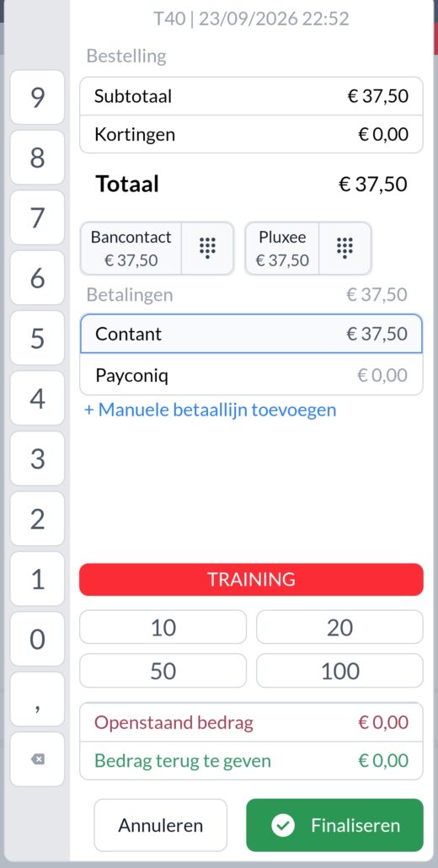Open keypad icon next to Pluxee
The image size is (438, 868).
(x=345, y=249)
